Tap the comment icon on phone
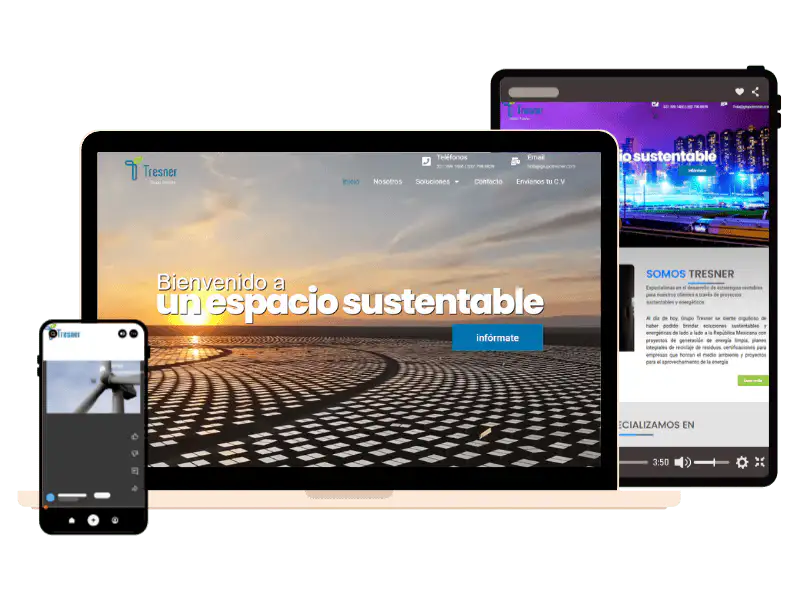This screenshot has width=800, height=600. pos(135,471)
